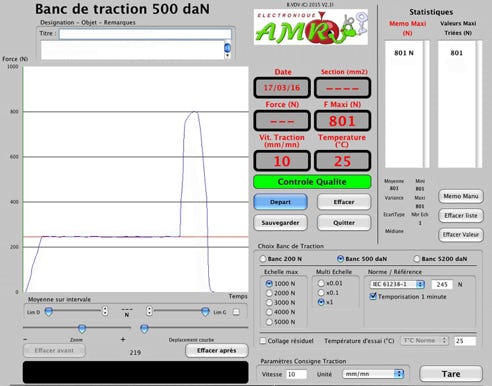Start the test with Depart button
Viewport: 492px width, 386px height.
click(x=280, y=202)
